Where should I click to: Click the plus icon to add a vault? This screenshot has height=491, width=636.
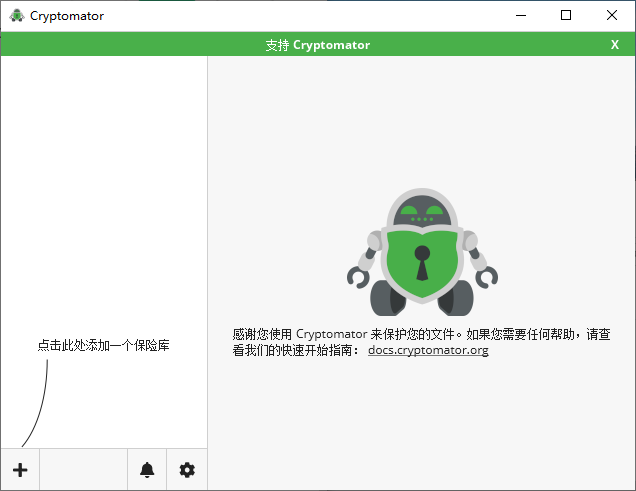point(20,469)
